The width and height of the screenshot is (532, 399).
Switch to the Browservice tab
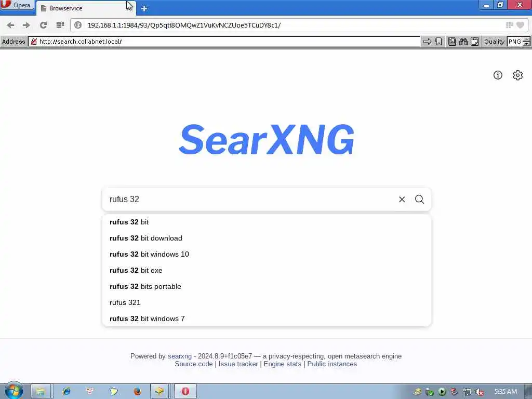coord(86,8)
